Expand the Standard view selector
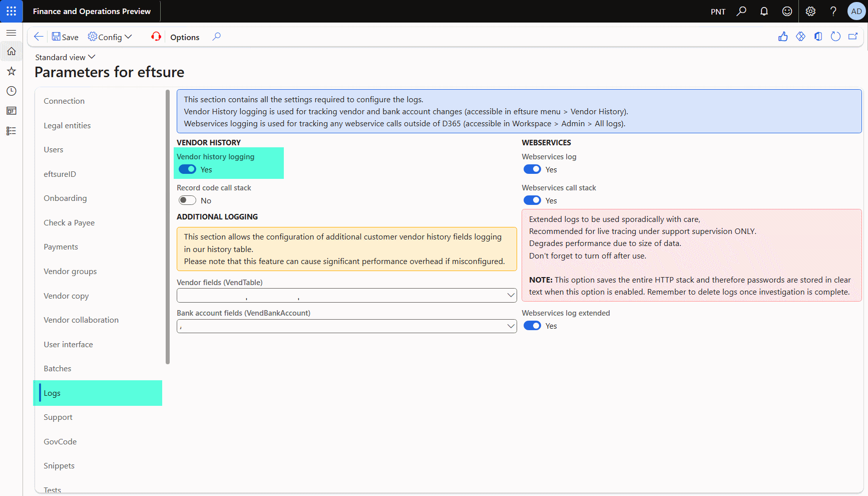 (65, 57)
